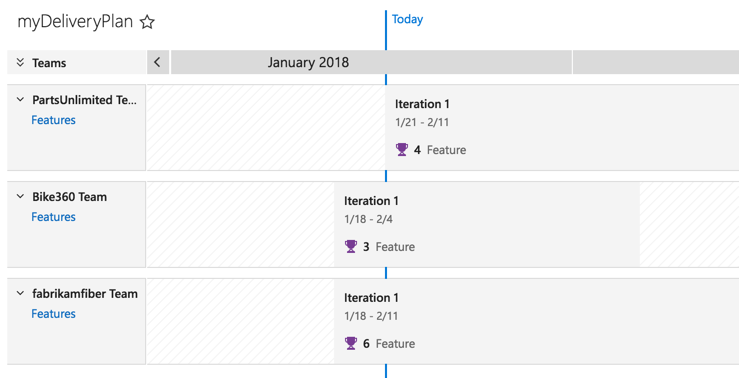Expand the 3 Feature rollup for Bike360
Image resolution: width=739 pixels, height=378 pixels.
380,247
